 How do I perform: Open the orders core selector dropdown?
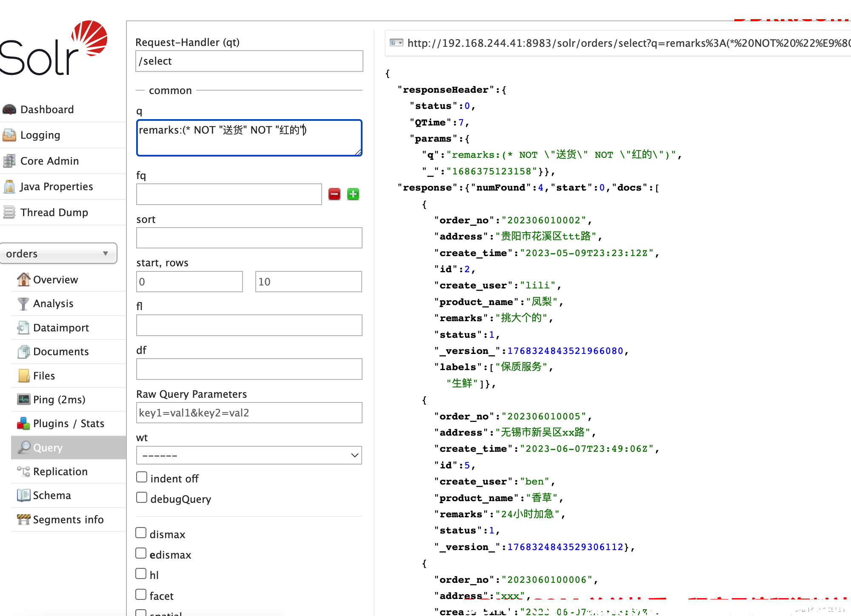point(58,254)
